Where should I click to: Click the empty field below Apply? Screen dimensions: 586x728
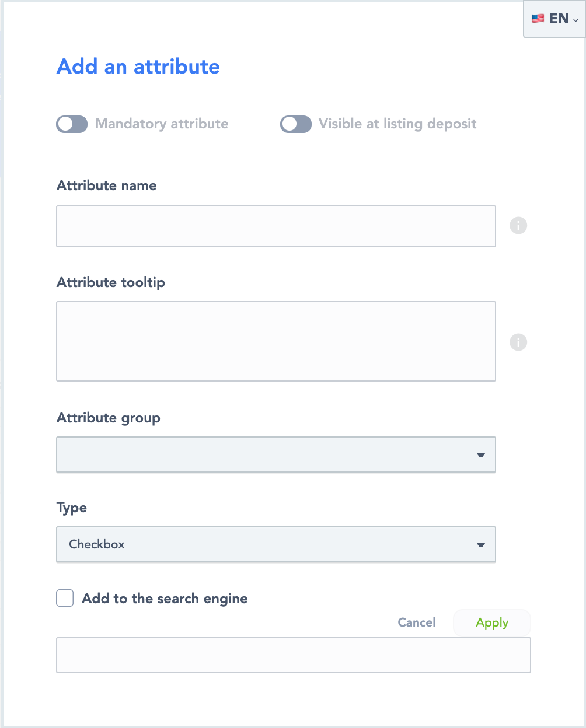pyautogui.click(x=293, y=655)
